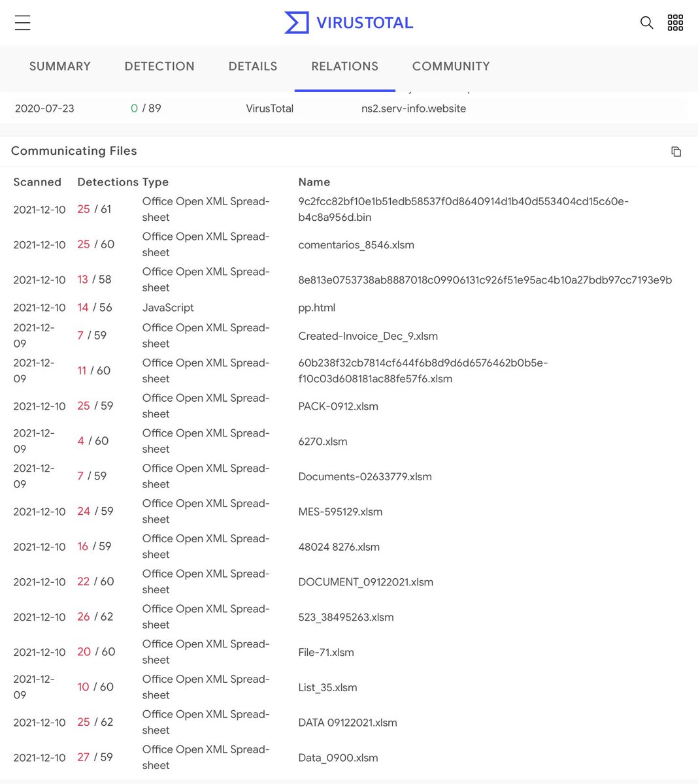698x784 pixels.
Task: Open the DOCUMENT_09122021.xlsm file entry
Action: pos(365,581)
